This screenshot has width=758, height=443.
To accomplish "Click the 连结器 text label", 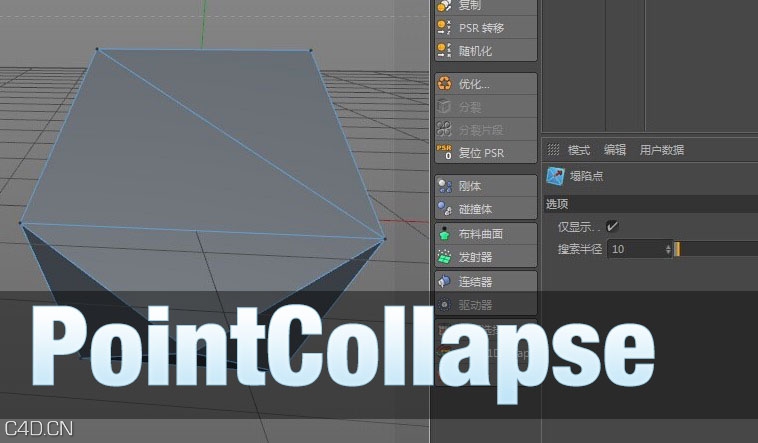I will click(475, 281).
